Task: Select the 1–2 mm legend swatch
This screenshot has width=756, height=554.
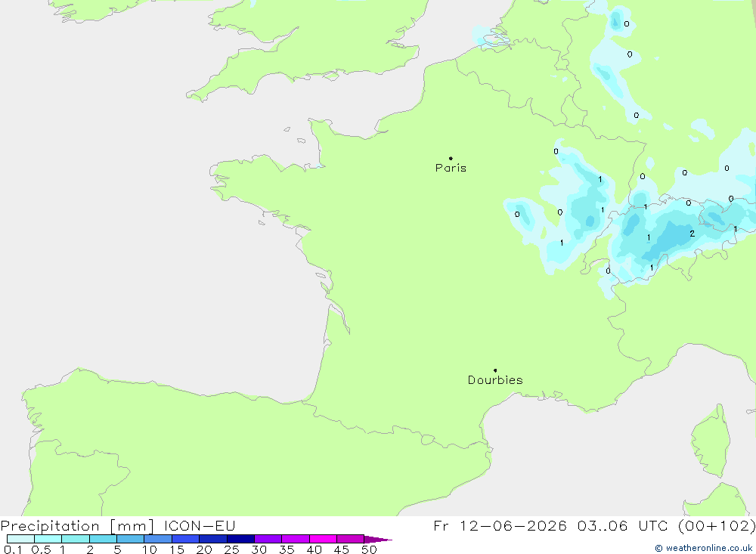Action: click(76, 539)
